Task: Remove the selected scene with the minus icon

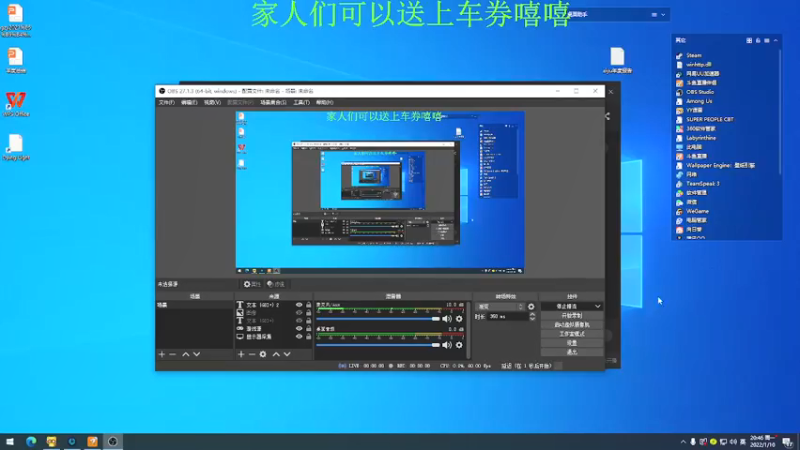Action: [x=172, y=354]
